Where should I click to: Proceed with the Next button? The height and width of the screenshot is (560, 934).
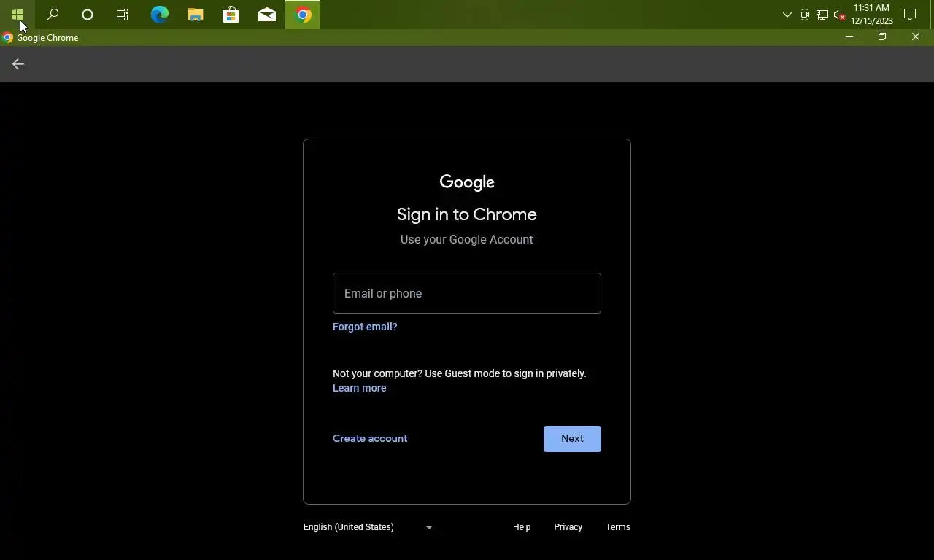pyautogui.click(x=572, y=439)
